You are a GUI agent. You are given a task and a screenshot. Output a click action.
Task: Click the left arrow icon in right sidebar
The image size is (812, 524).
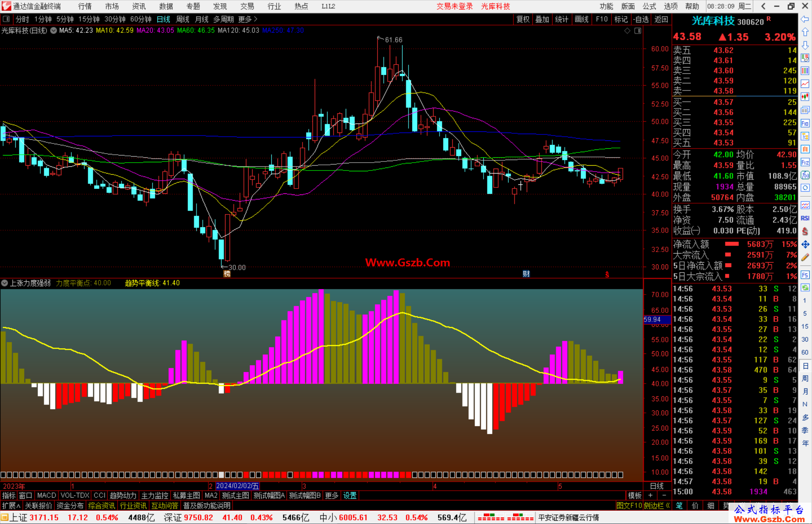805,19
